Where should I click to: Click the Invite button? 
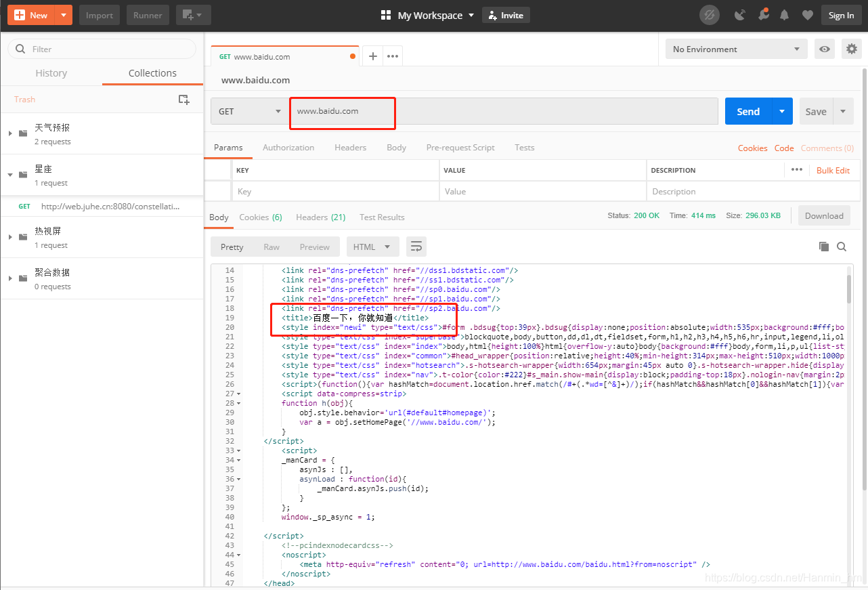506,15
